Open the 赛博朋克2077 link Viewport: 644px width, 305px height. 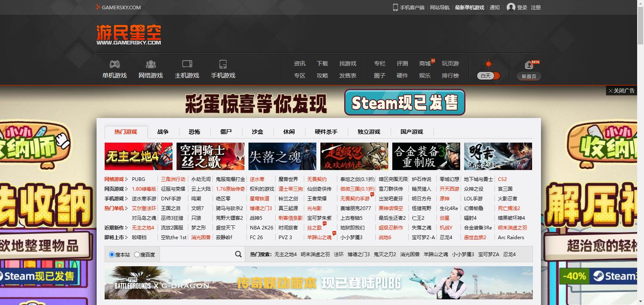click(356, 208)
